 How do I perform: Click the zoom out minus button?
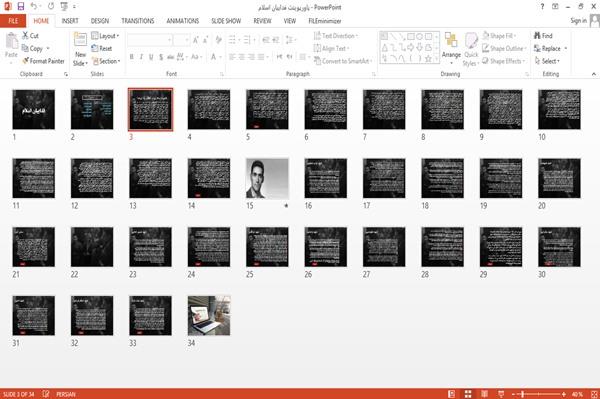pos(514,394)
